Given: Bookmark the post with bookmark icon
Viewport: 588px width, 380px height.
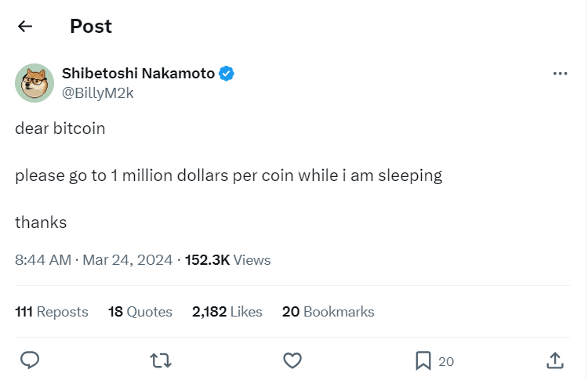Looking at the screenshot, I should [x=423, y=360].
